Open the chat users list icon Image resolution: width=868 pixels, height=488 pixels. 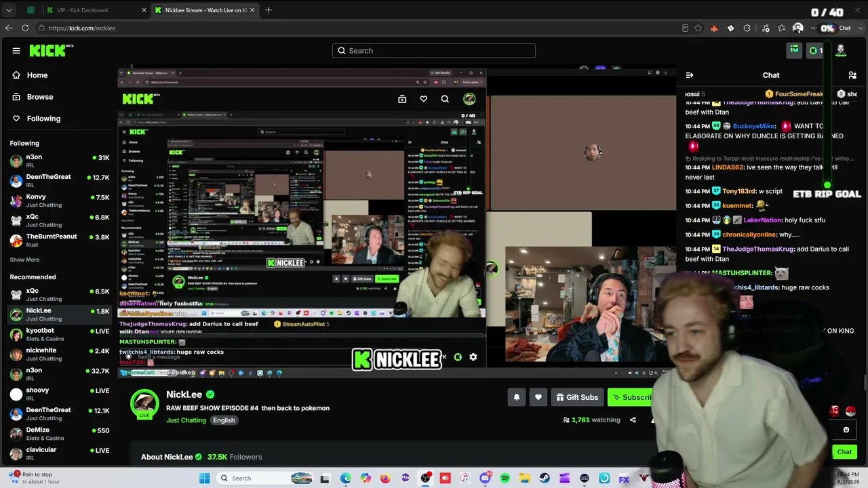[x=852, y=75]
